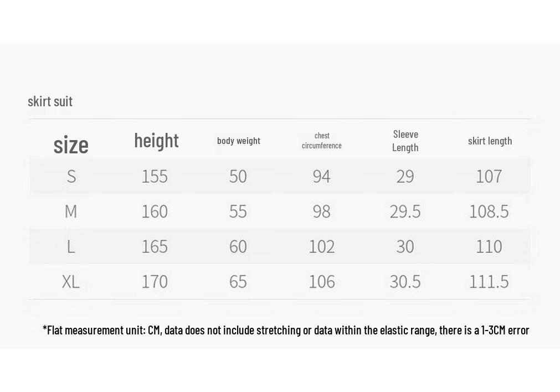
Task: Select the M size row label
Action: coord(71,212)
